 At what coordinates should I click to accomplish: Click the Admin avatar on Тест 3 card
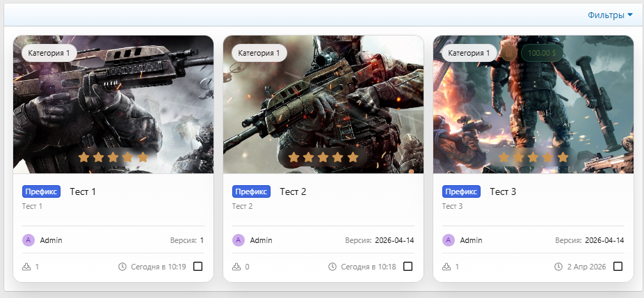[448, 240]
